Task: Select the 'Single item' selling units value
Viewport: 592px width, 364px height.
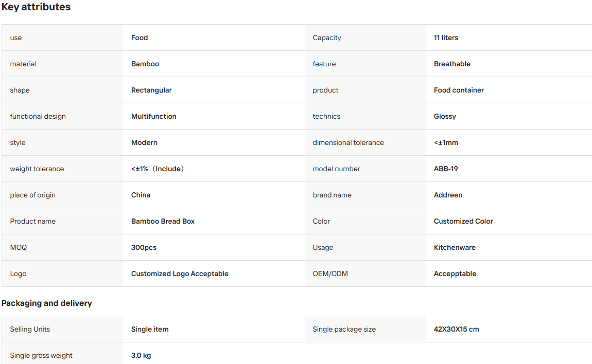Action: 150,330
